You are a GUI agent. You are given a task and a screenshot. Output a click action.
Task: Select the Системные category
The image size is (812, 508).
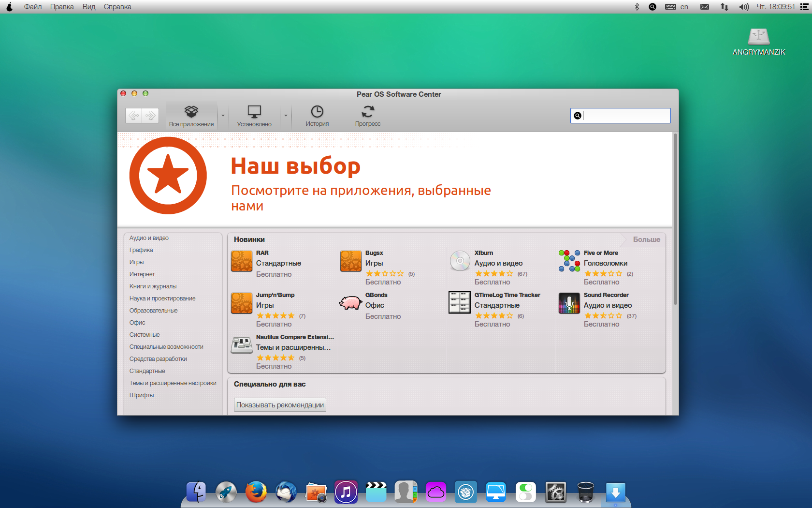coord(145,335)
